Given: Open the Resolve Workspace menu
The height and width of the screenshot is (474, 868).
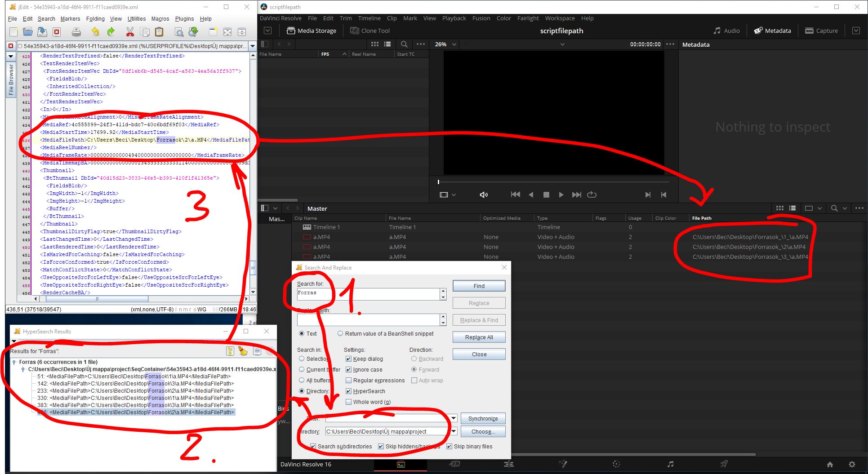Looking at the screenshot, I should [560, 18].
